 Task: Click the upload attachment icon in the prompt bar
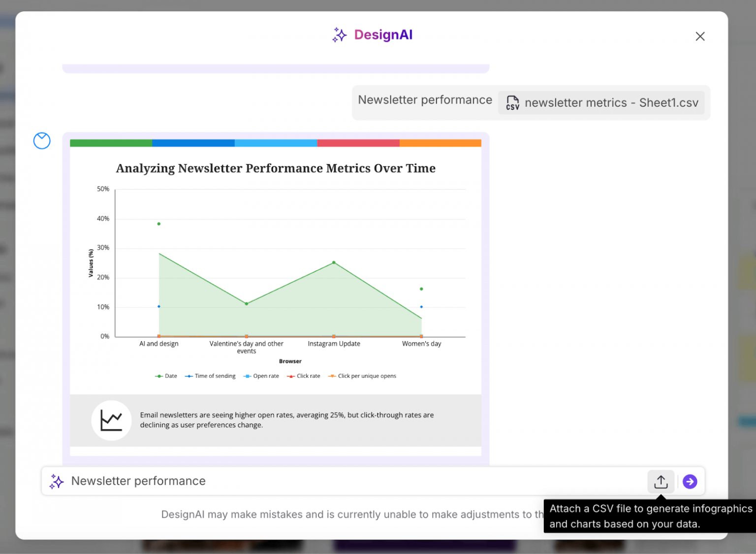661,482
